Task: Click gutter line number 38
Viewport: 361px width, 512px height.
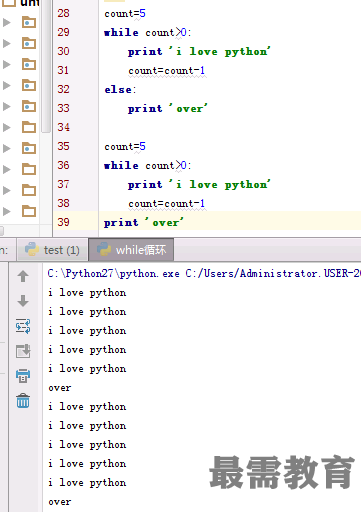Action: click(63, 203)
